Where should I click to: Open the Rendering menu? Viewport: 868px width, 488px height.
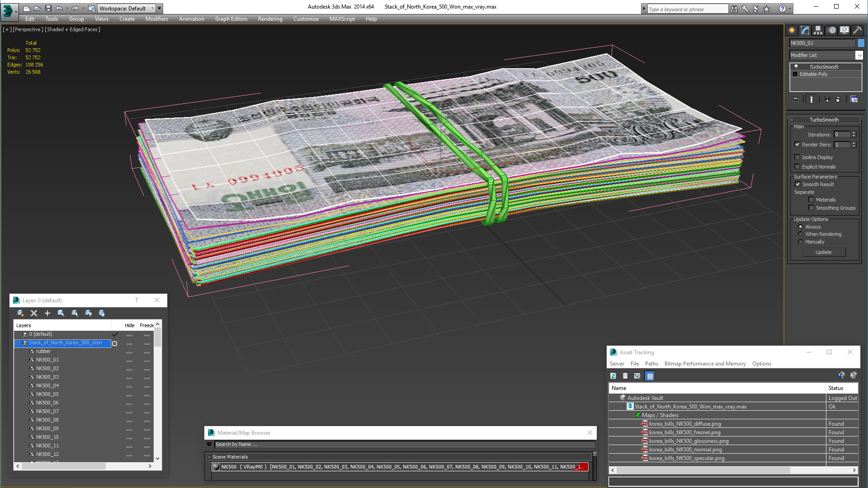click(270, 19)
